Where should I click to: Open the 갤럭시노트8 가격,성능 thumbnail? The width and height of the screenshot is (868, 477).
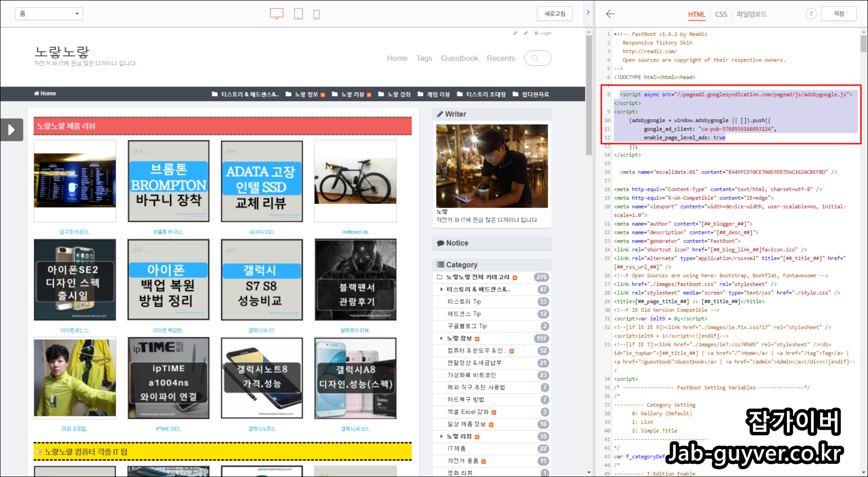(262, 378)
